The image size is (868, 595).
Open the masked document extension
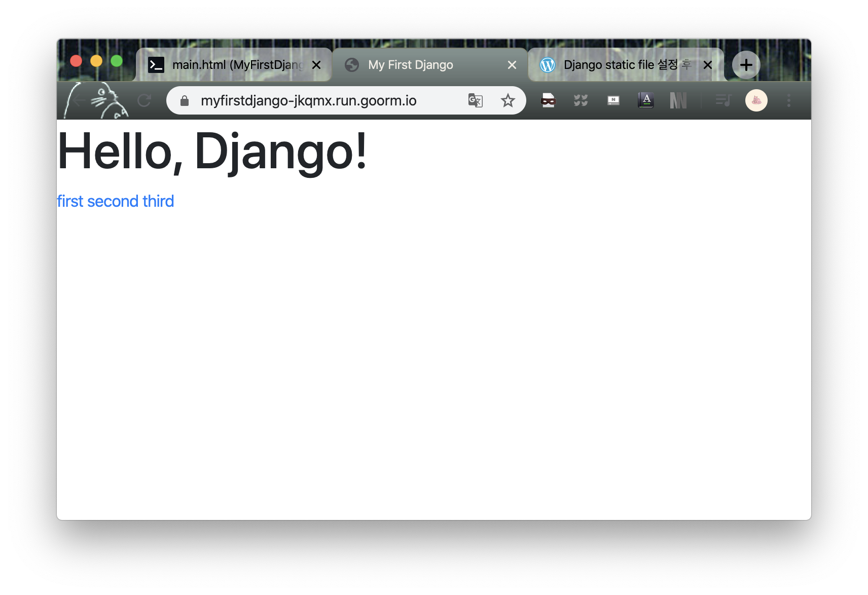click(x=548, y=100)
